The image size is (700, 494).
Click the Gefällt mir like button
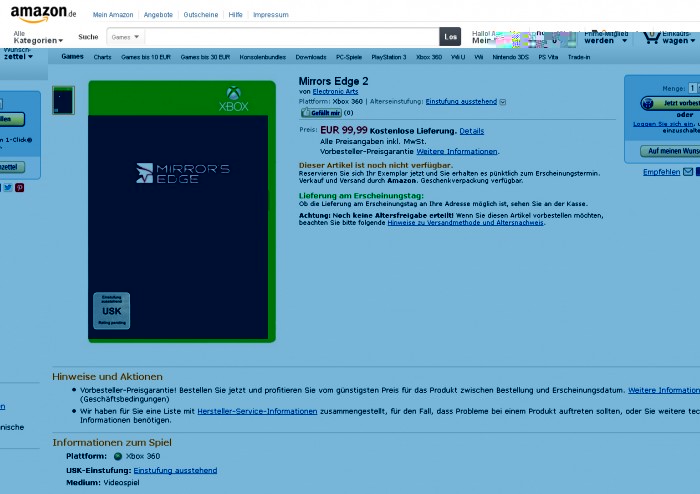(321, 113)
